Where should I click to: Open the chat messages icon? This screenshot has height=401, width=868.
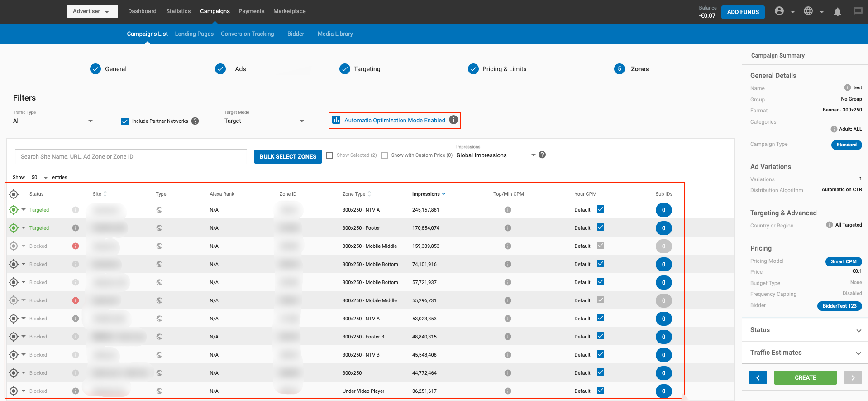(858, 11)
